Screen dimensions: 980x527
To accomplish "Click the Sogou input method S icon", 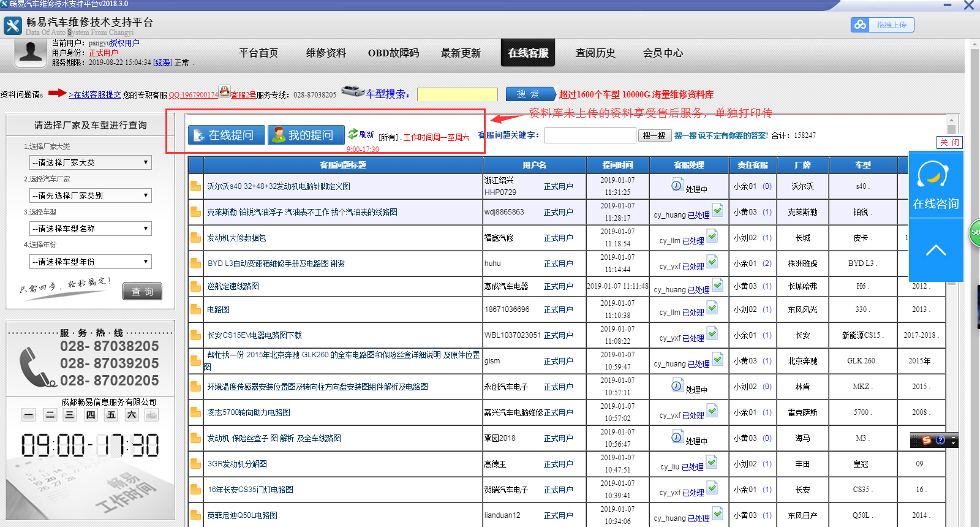I will click(926, 440).
